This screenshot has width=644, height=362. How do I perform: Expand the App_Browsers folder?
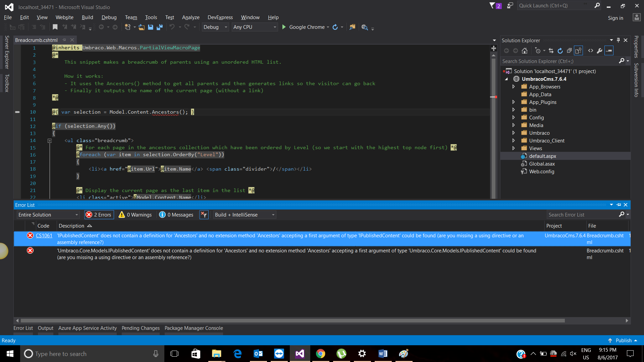coord(514,86)
